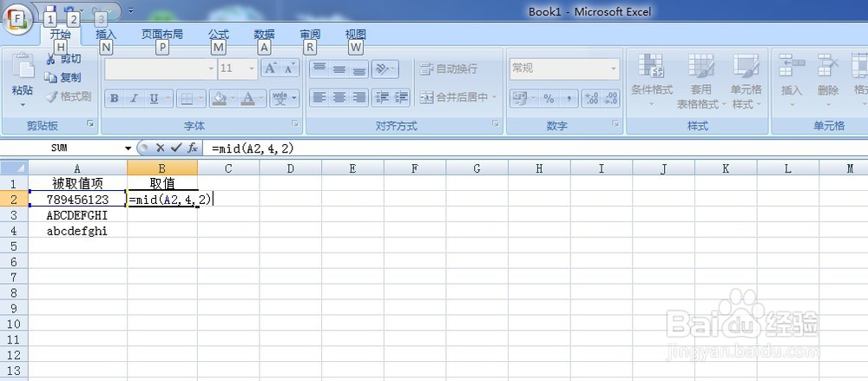The width and height of the screenshot is (868, 381).
Task: Toggle Italic formatting
Action: [134, 99]
